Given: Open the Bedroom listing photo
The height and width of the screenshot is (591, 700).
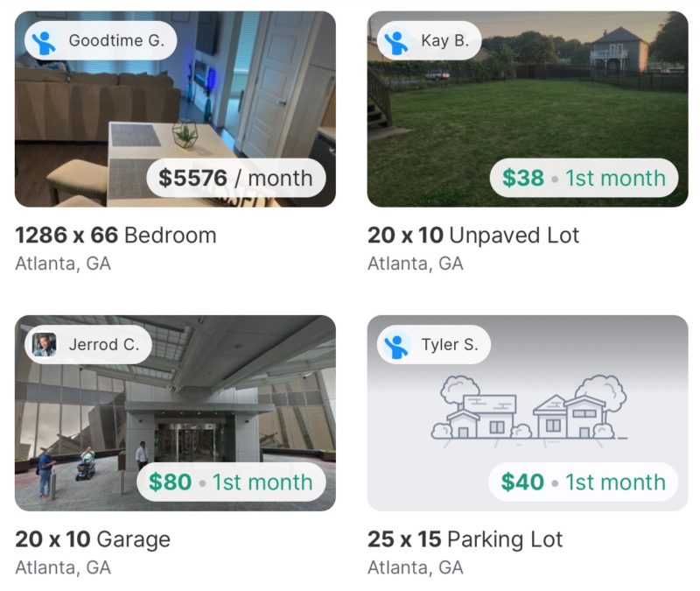Looking at the screenshot, I should pos(176,109).
